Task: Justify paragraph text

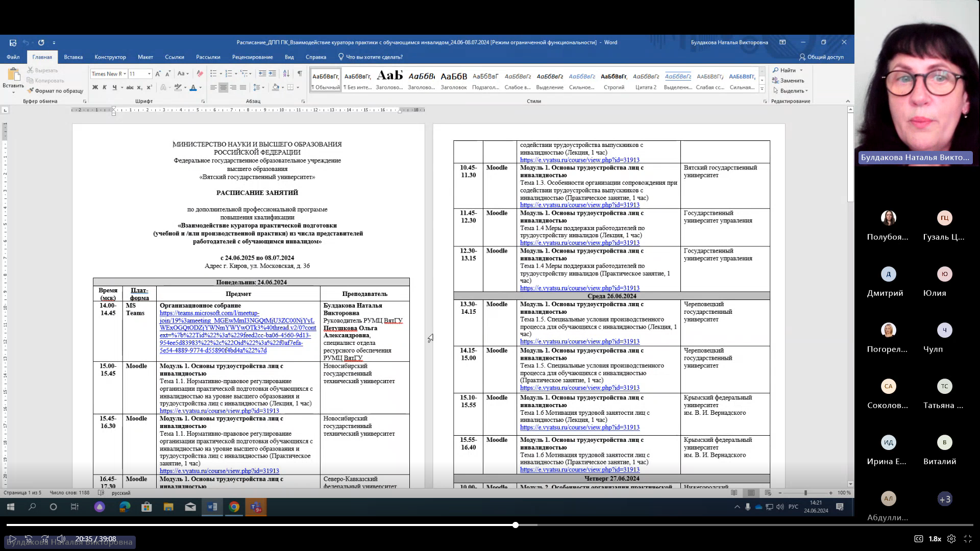Action: point(243,88)
